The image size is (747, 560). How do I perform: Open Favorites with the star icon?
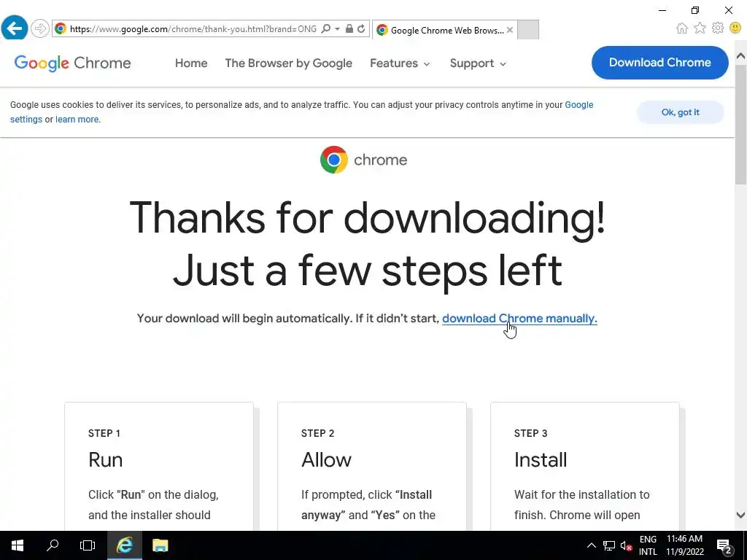700,28
